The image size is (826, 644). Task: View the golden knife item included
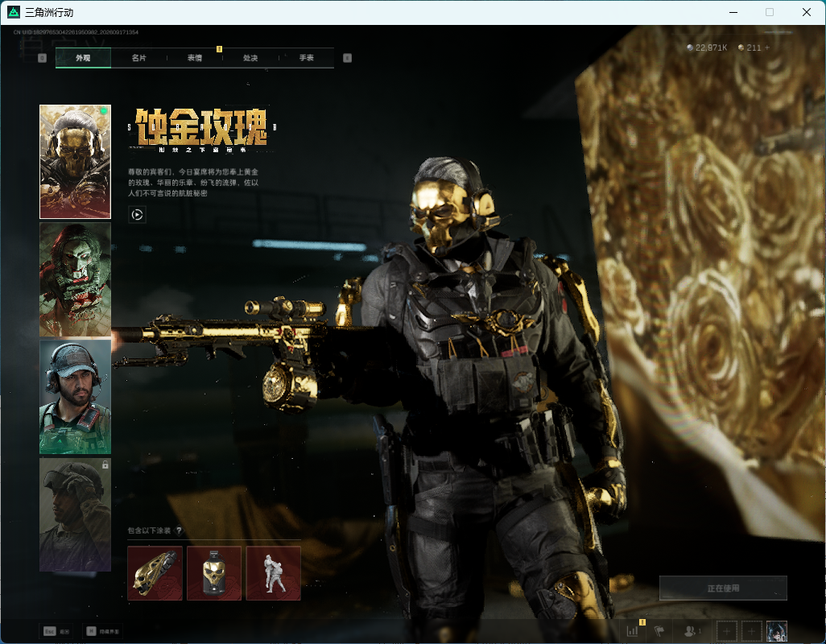click(155, 573)
